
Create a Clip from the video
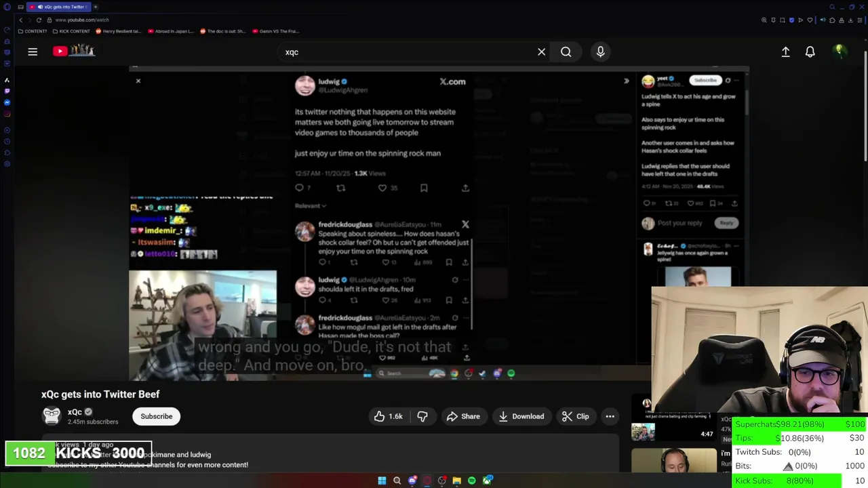click(x=575, y=416)
